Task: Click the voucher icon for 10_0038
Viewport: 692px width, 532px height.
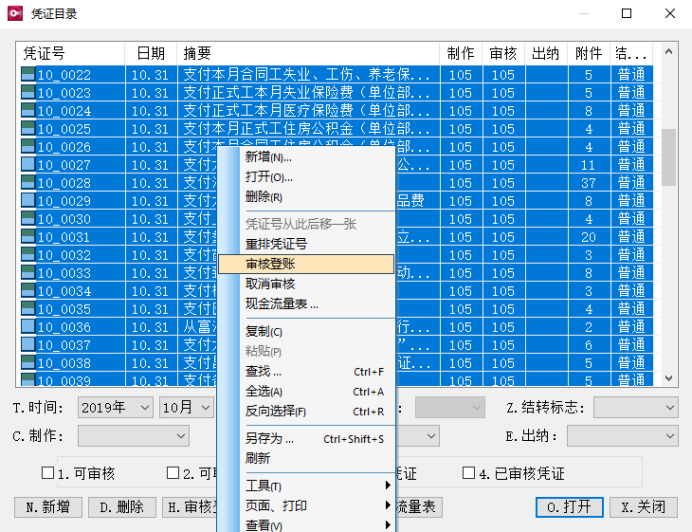Action: click(x=28, y=363)
